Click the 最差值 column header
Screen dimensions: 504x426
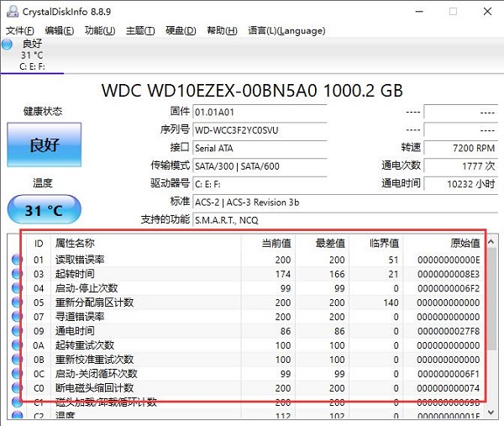[322, 244]
